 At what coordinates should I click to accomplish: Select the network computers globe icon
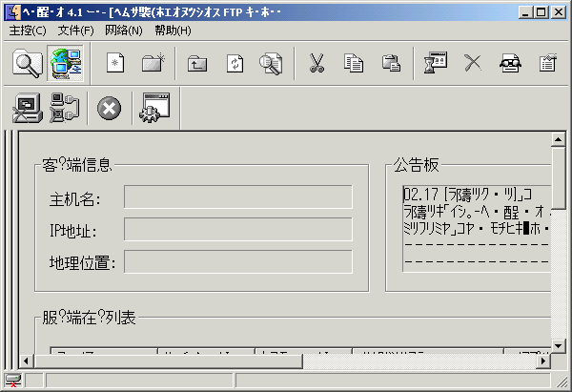(68, 64)
